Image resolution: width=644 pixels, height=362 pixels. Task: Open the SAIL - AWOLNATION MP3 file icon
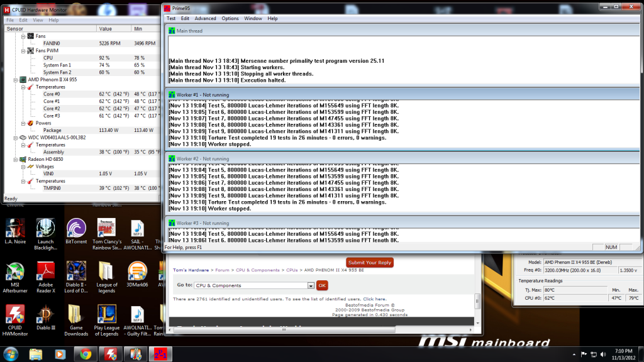click(137, 234)
